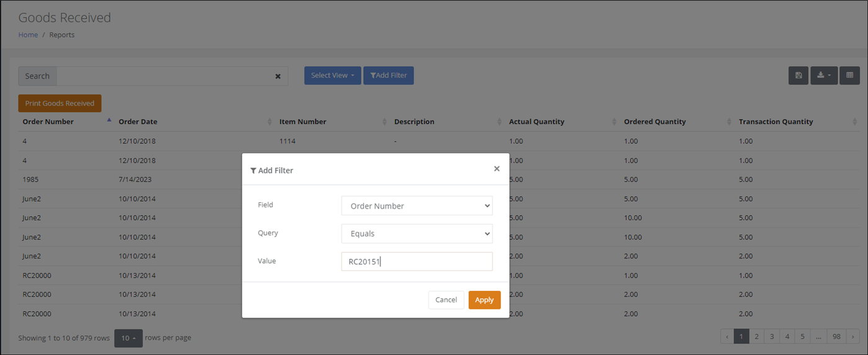868x355 pixels.
Task: Go to page 3 in pagination
Action: click(772, 336)
